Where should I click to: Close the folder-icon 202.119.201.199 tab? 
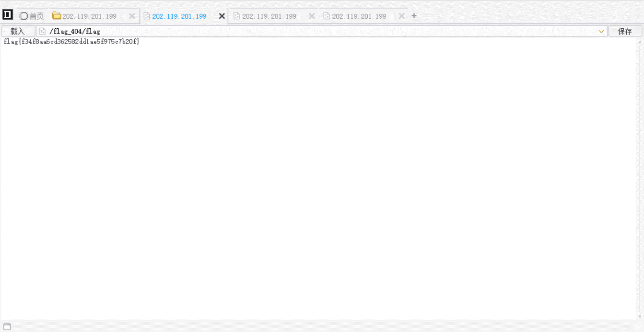[132, 16]
